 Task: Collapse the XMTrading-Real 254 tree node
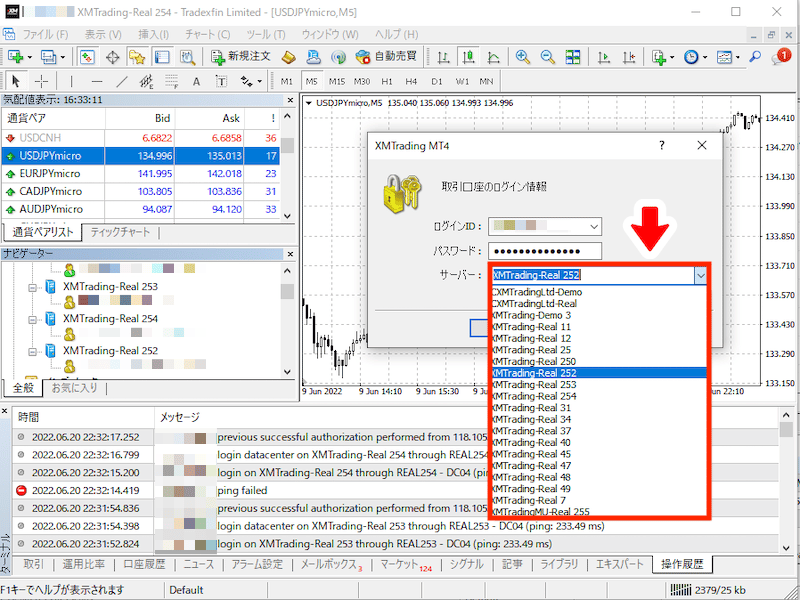point(33,320)
